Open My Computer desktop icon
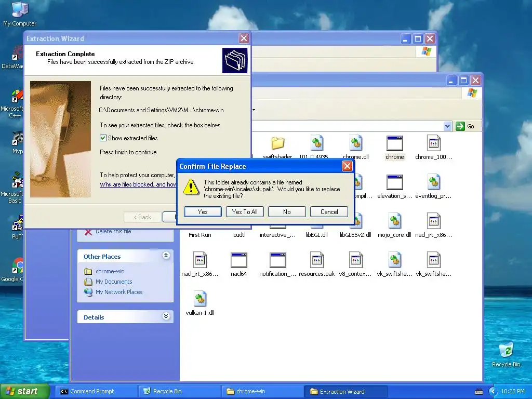Viewport: 532px width, 399px height. pyautogui.click(x=20, y=14)
